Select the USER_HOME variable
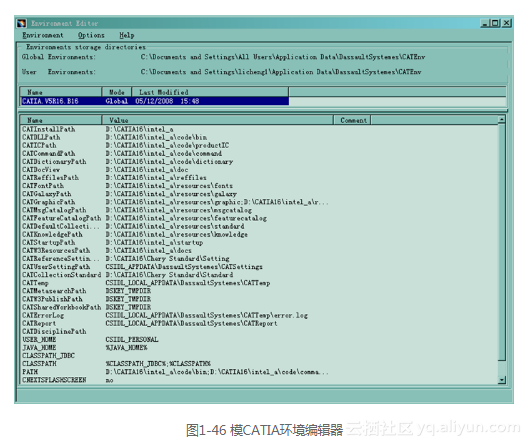This screenshot has height=447, width=531. tap(39, 340)
